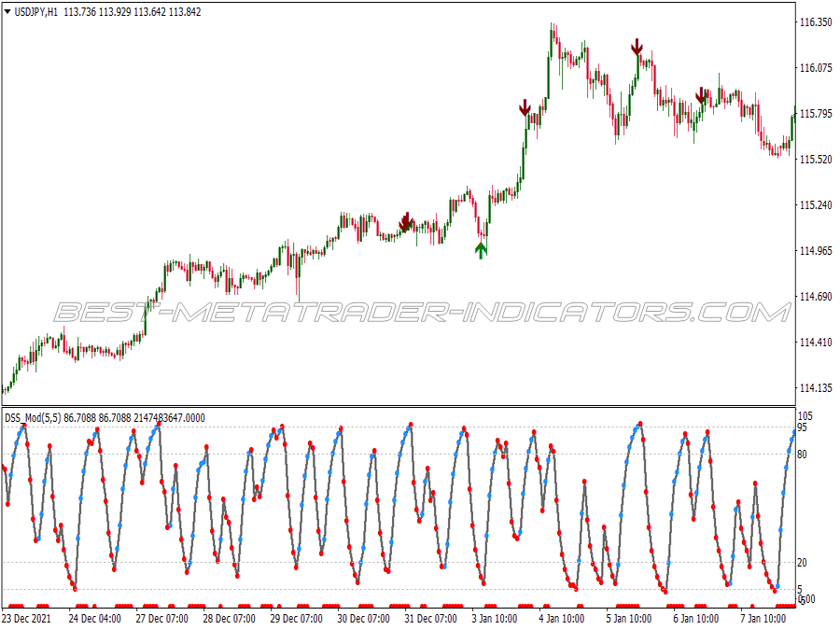Click the 105 level on indicator scale
Viewport: 840px width, 630px height.
[805, 416]
